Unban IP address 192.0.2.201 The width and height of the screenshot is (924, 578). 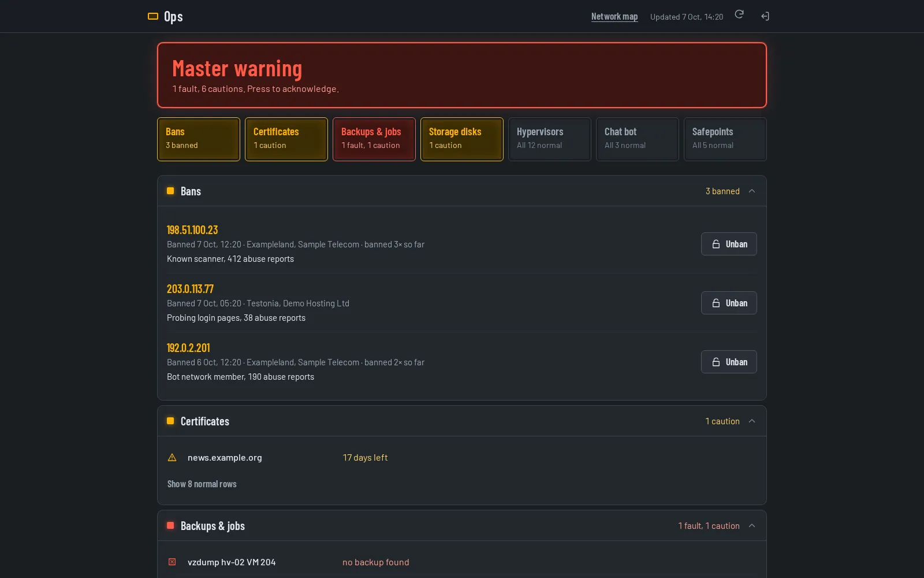click(729, 362)
